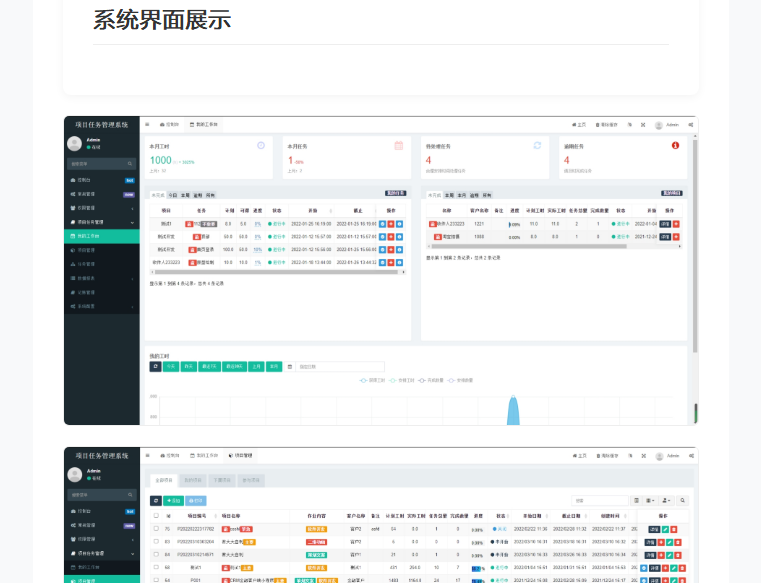Click the red action icon in the 测试1 task row

click(391, 224)
